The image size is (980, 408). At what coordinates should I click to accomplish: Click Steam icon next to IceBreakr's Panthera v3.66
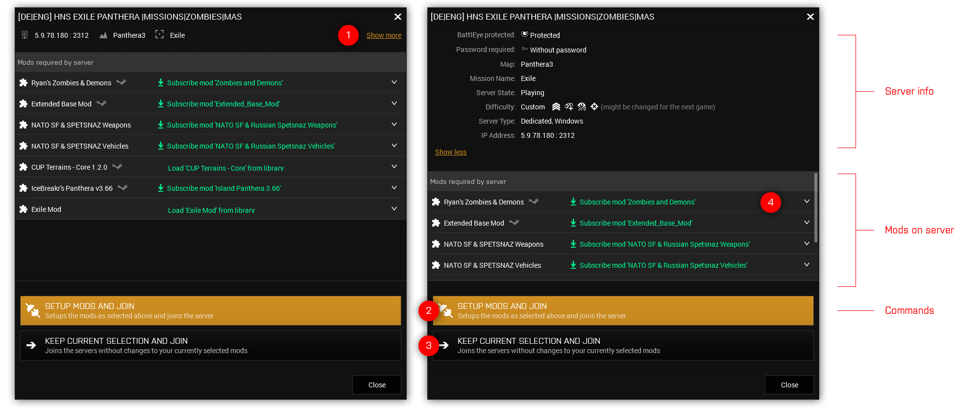(x=122, y=188)
